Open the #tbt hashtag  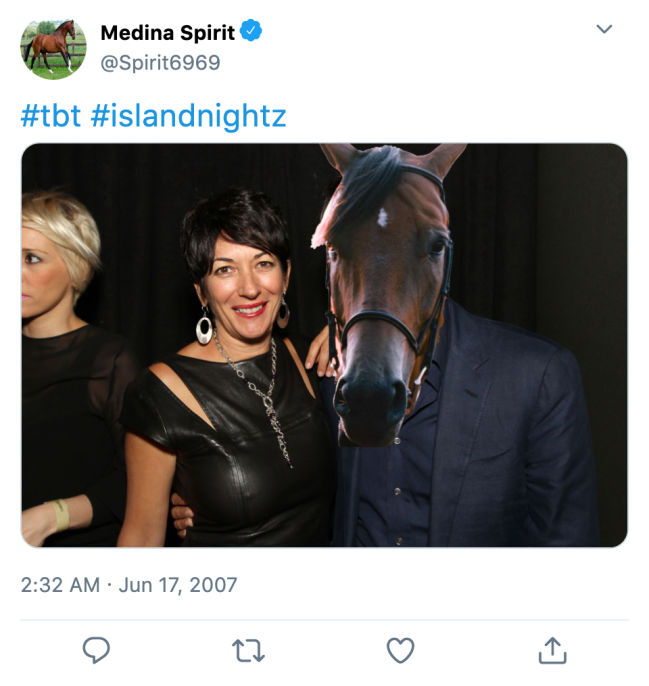coord(50,116)
